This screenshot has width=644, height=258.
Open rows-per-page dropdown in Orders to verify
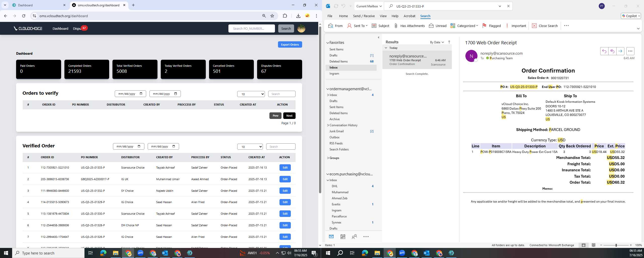(251, 94)
